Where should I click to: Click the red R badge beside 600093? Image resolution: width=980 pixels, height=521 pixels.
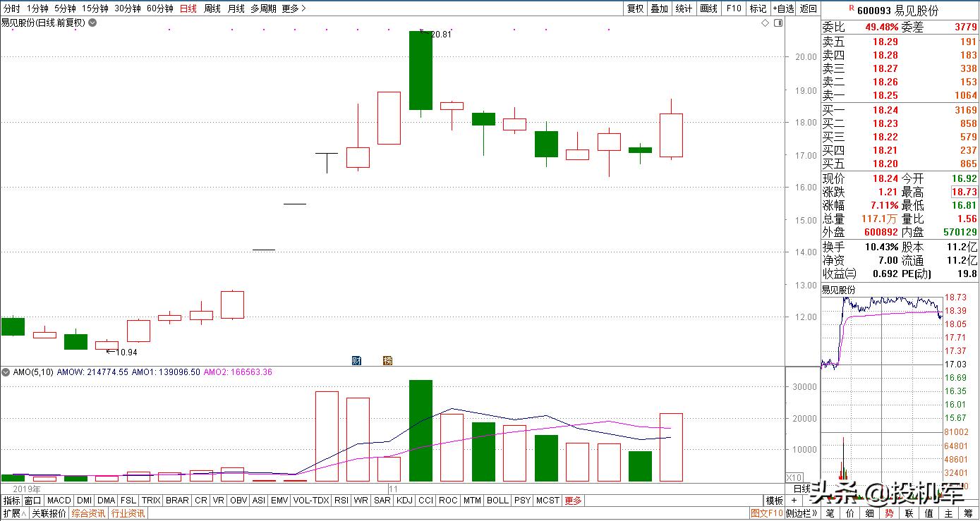852,8
